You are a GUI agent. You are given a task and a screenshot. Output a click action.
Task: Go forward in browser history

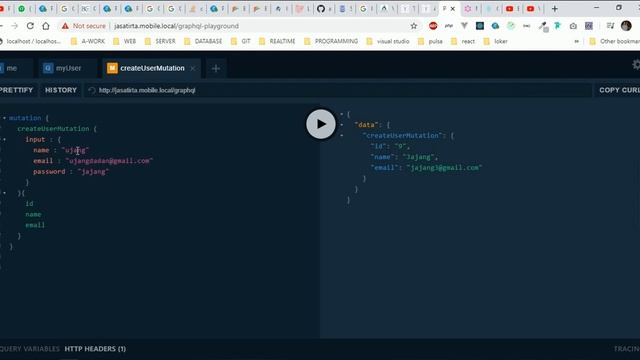(x=15, y=26)
